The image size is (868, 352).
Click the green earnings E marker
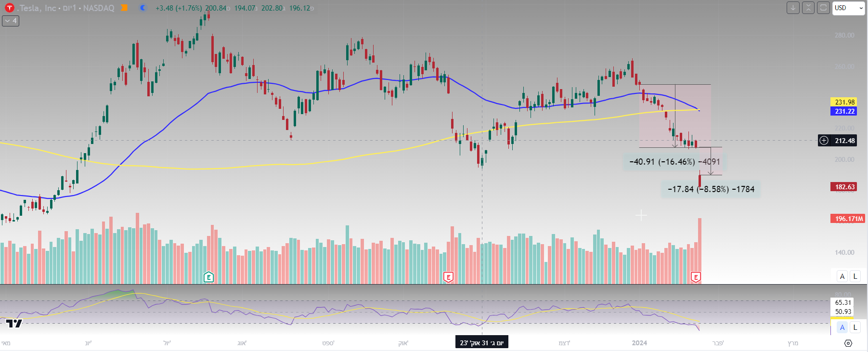click(208, 277)
